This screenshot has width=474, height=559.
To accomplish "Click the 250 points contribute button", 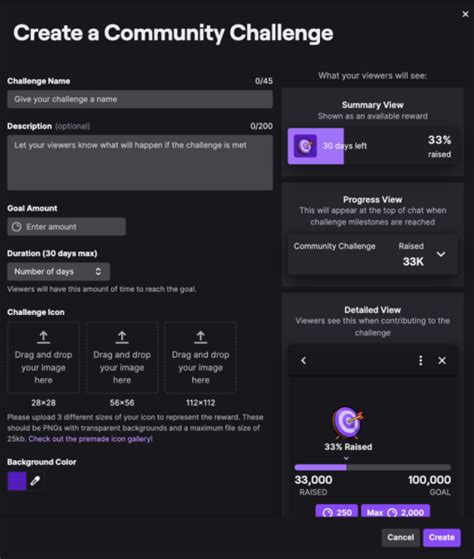I will coord(336,512).
